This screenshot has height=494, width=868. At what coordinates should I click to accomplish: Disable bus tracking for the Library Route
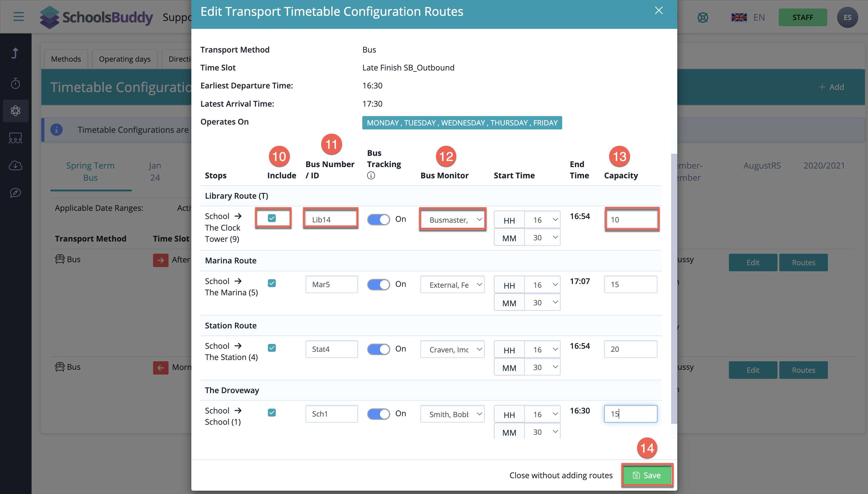pos(378,219)
